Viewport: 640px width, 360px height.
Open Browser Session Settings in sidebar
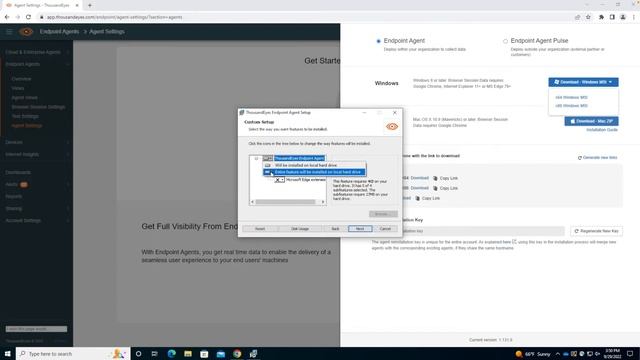click(38, 107)
